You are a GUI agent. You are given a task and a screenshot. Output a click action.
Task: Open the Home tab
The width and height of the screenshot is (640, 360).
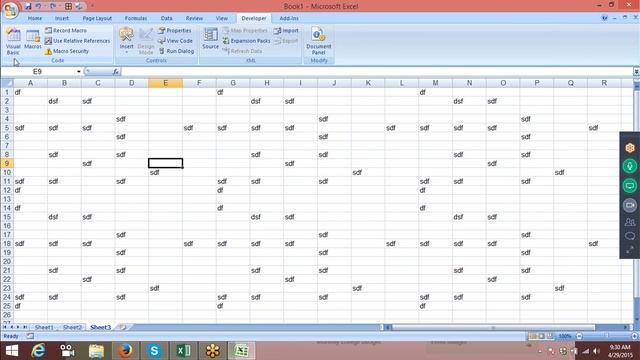(x=35, y=18)
